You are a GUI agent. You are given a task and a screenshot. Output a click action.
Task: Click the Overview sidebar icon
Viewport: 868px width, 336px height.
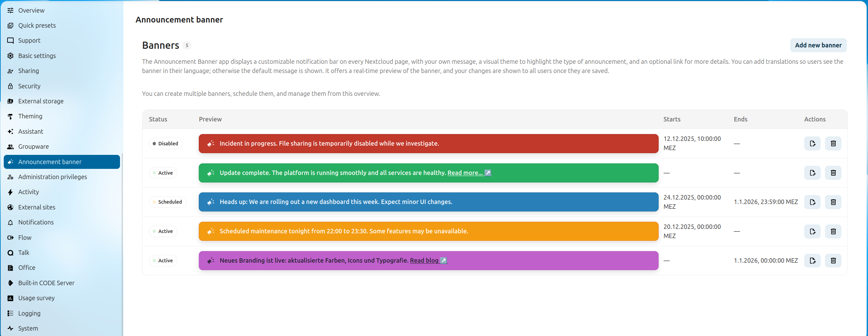click(11, 10)
